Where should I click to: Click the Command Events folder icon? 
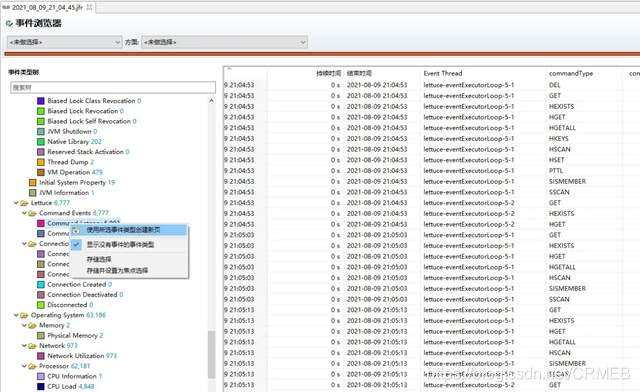pos(33,213)
